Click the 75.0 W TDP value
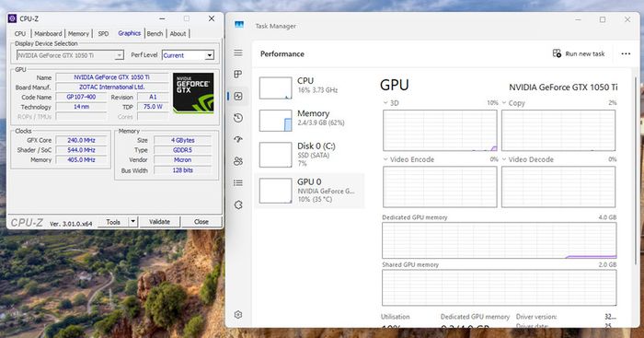Image resolution: width=644 pixels, height=338 pixels. (x=153, y=107)
